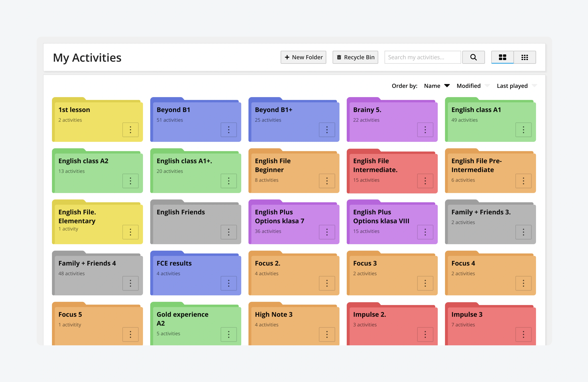The height and width of the screenshot is (382, 588).
Task: Open the Brainy 5. folder
Action: tap(392, 120)
